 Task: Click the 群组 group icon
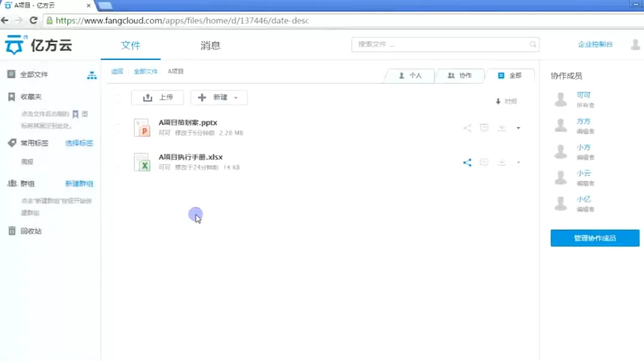point(12,183)
